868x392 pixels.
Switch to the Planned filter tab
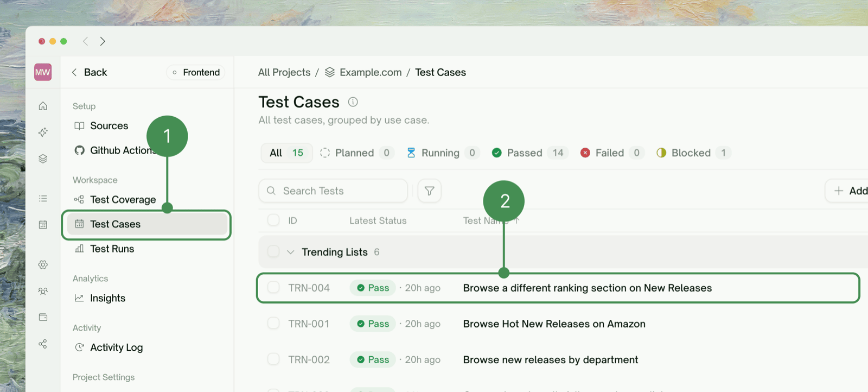356,153
